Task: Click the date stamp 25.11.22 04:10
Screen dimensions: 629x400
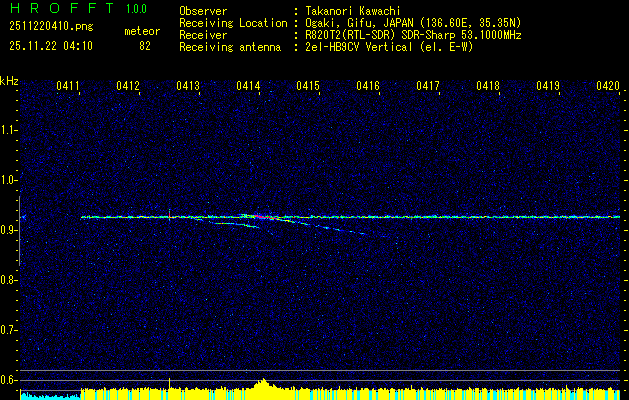Action: 51,46
